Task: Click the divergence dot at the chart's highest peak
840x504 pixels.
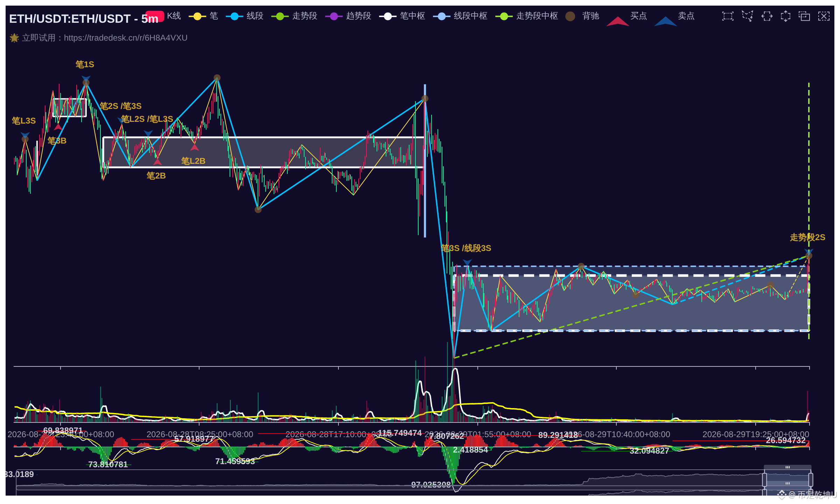Action: click(217, 78)
